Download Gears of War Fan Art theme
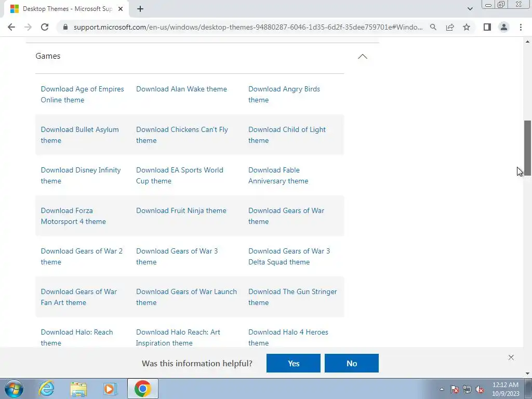Screen dimensions: 532x399 [79, 297]
